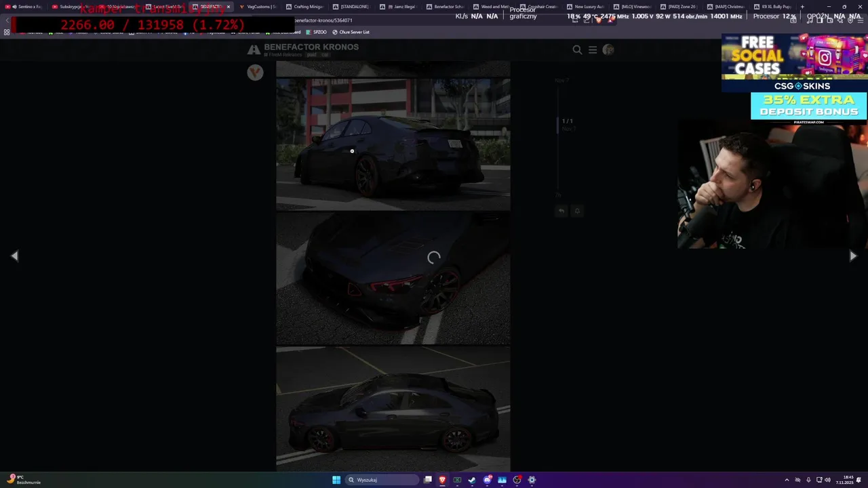Open the Brave shields lion icon
This screenshot has height=488, width=868.
pyautogui.click(x=598, y=20)
